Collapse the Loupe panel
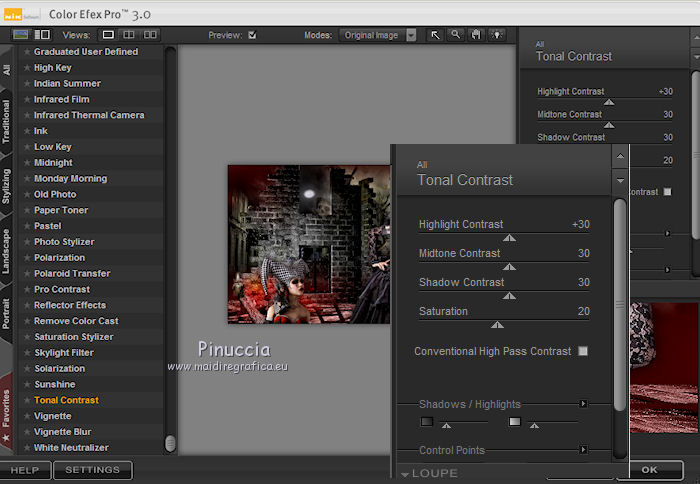This screenshot has height=484, width=700. (405, 474)
